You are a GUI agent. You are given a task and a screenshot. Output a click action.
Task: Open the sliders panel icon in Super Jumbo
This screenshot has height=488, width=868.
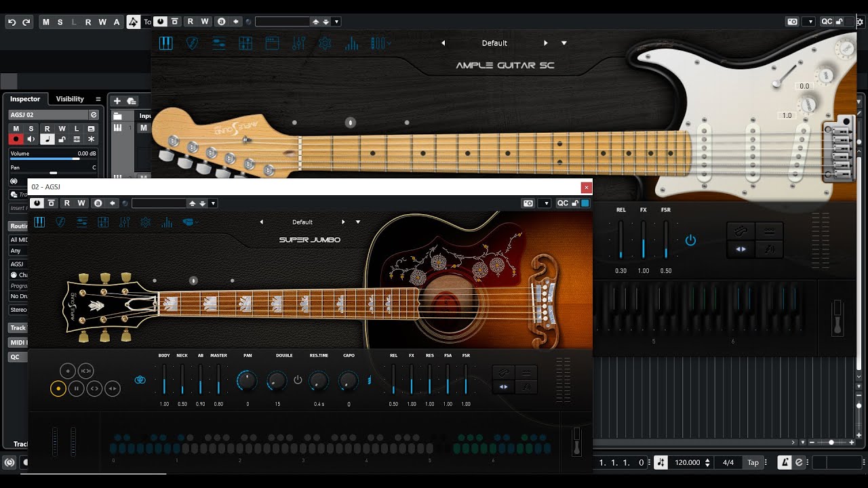click(82, 222)
